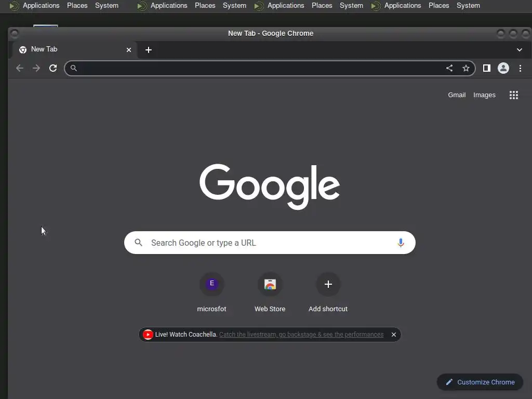
Task: Open the microsfot shortcut tile
Action: coord(212,292)
